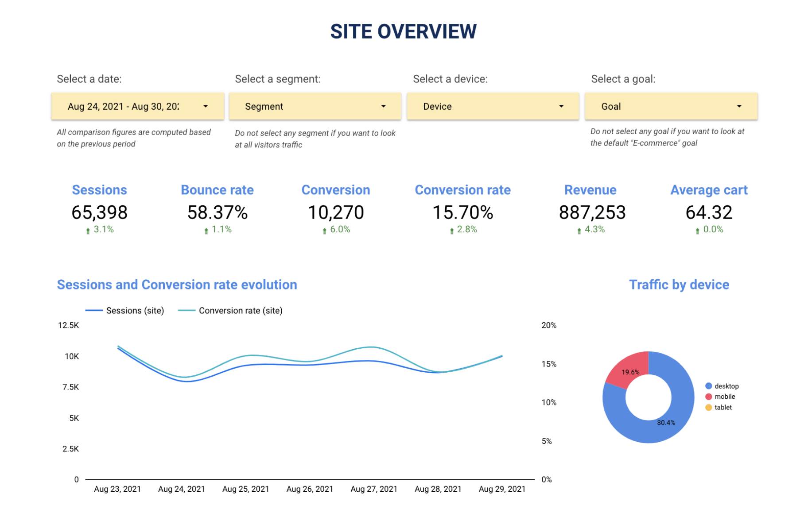808x532 pixels.
Task: Click the 'Select a goal:' label
Action: click(623, 79)
